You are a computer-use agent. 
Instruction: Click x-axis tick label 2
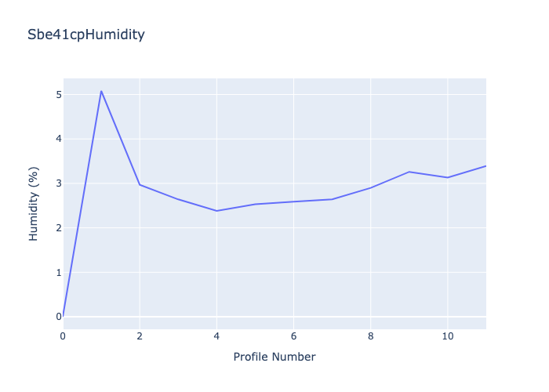pyautogui.click(x=140, y=336)
